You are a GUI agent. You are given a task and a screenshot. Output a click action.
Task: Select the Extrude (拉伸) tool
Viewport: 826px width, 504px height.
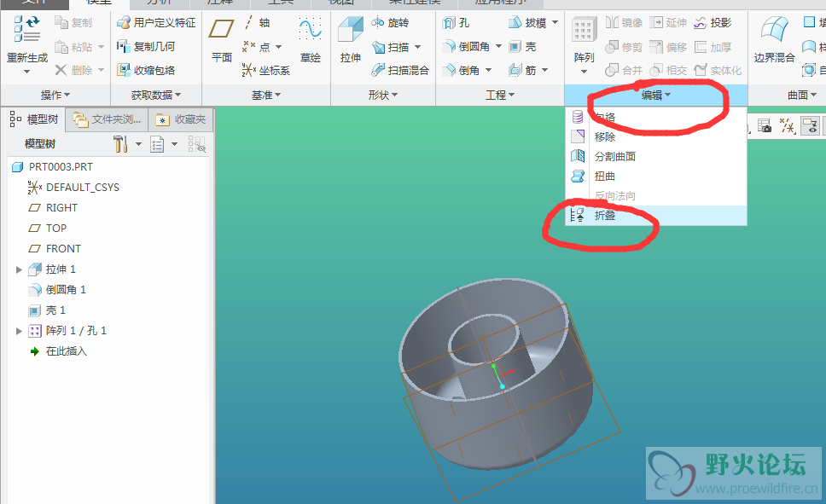pos(351,39)
